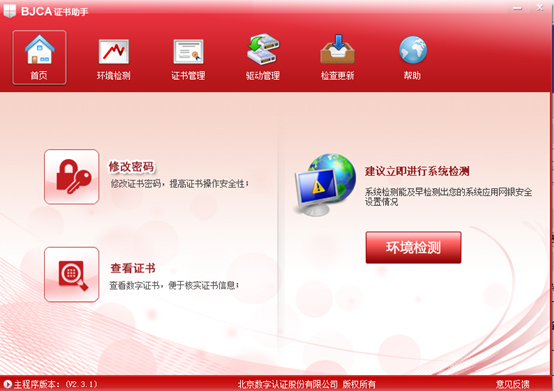Screen dimensions: 554x391
Task: Open the 驱动管理 driver icon
Action: [x=263, y=58]
